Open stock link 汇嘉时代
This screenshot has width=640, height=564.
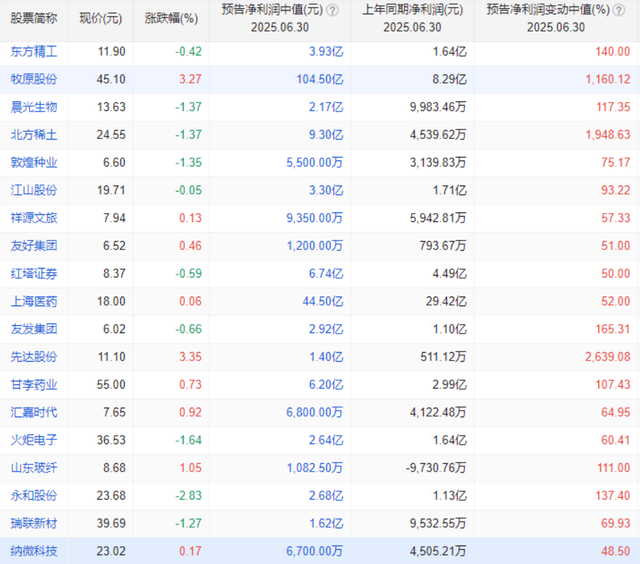pos(34,412)
